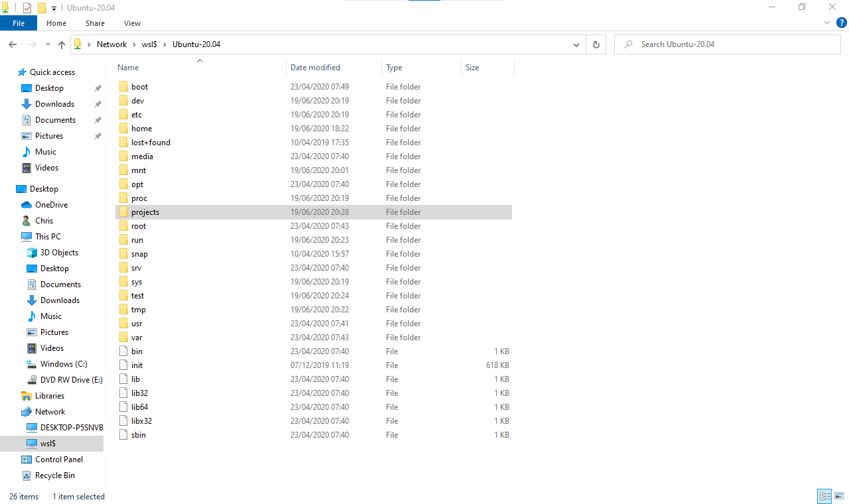Switch to the Home ribbon tab

point(56,23)
